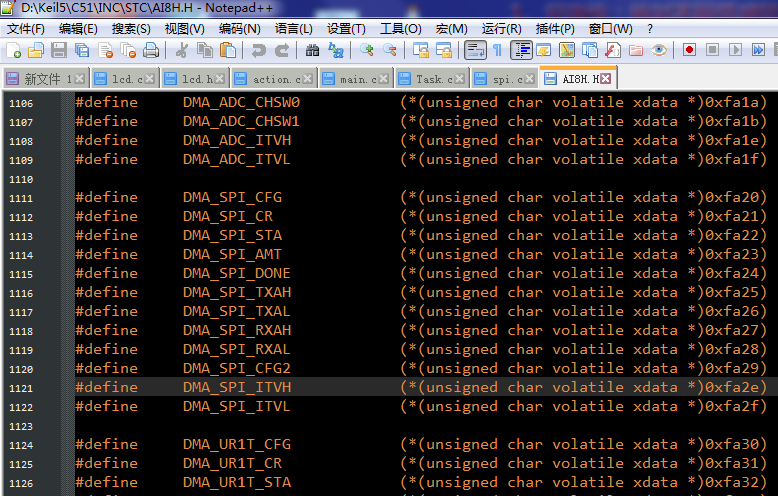This screenshot has height=496, width=778.
Task: Play back the recorded macro
Action: coord(735,50)
